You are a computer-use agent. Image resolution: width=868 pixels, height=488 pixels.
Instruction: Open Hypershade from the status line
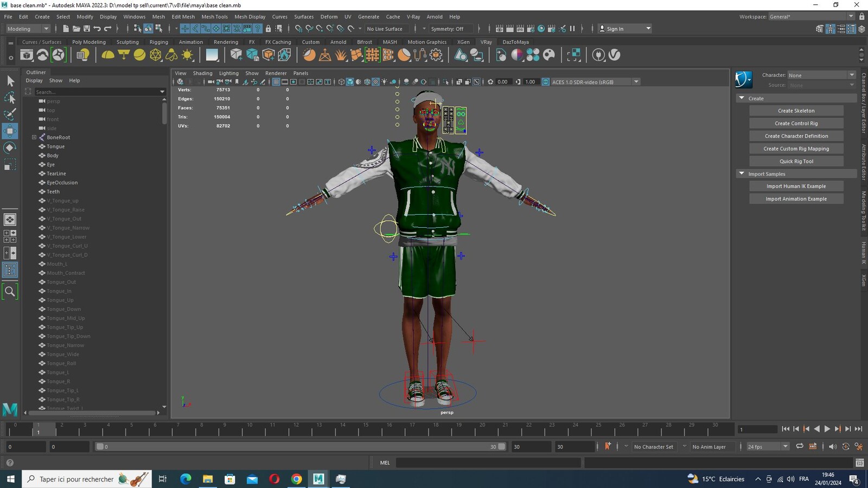coord(541,29)
